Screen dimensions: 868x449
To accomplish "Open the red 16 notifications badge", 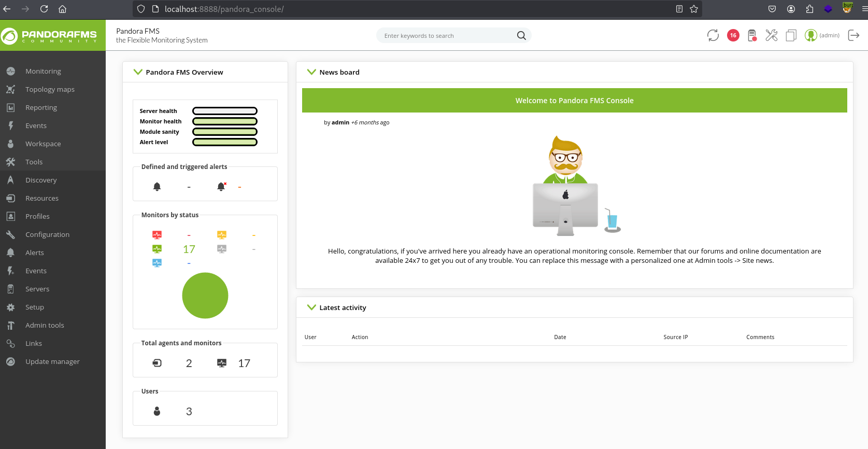I will (733, 35).
